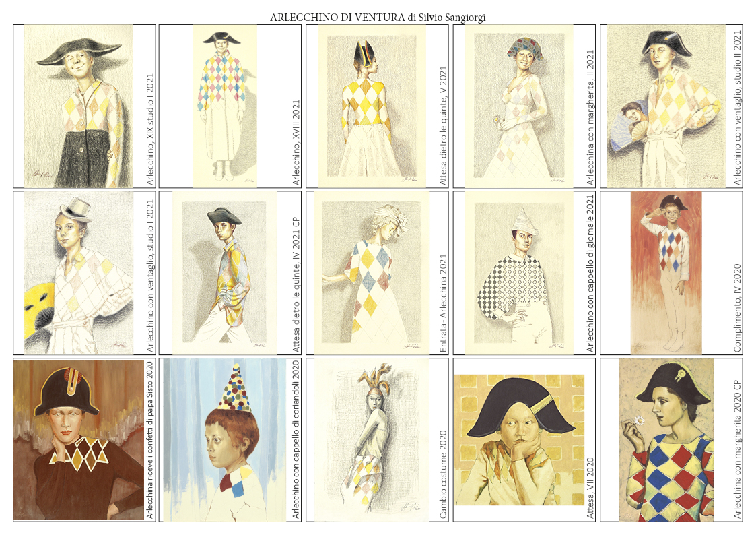Select the 'Cambio costume 2020' drawing
This screenshot has height=535, width=756.
coord(371,439)
